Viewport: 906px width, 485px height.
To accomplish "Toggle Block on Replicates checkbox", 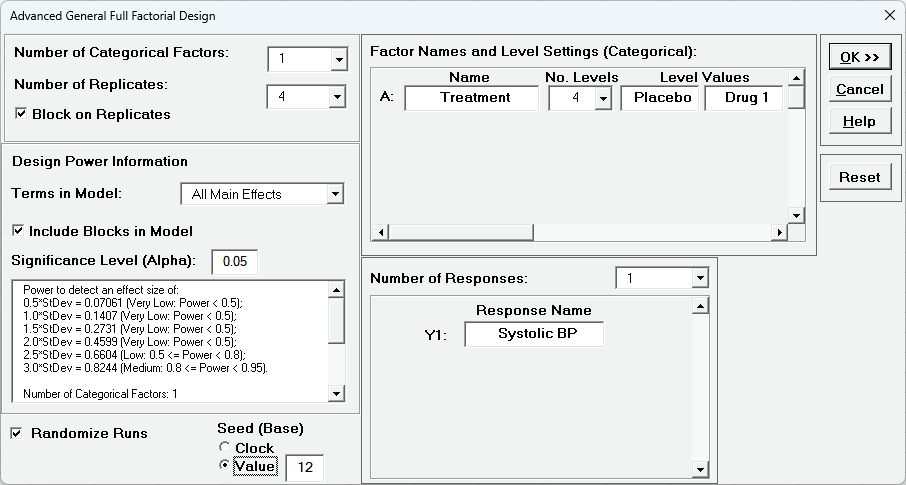I will (21, 114).
